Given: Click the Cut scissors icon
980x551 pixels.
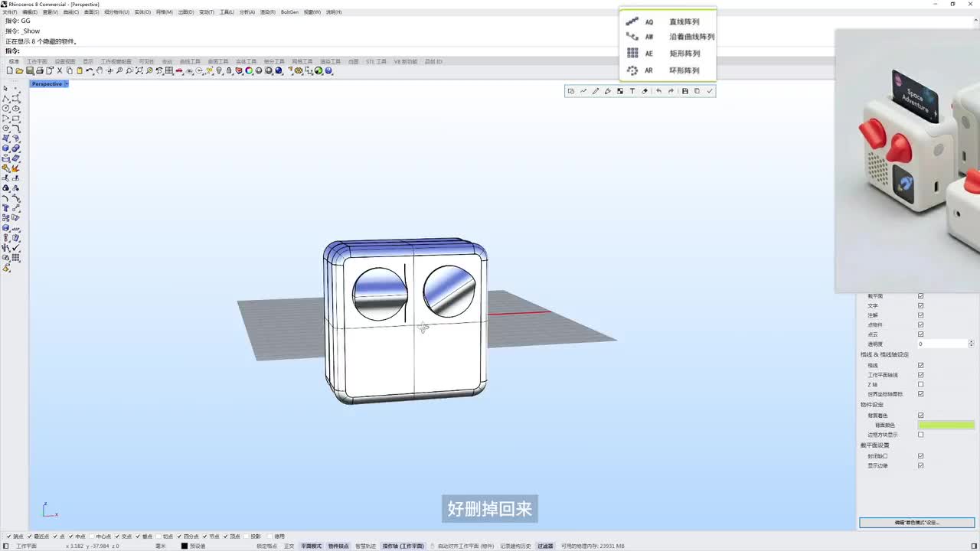Looking at the screenshot, I should [60, 70].
